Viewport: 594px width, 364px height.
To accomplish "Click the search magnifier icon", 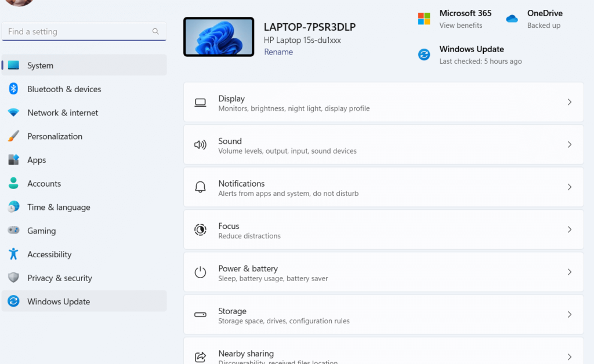I will pos(155,31).
